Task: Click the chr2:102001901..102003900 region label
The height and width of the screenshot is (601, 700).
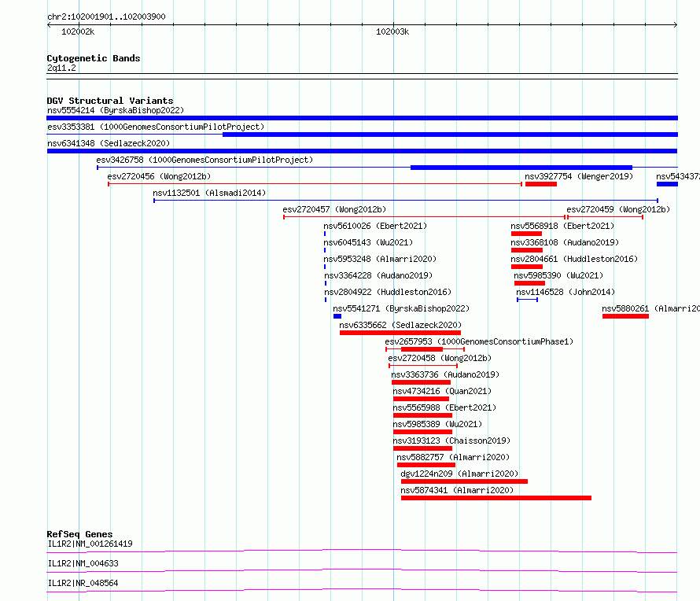Action: 106,17
